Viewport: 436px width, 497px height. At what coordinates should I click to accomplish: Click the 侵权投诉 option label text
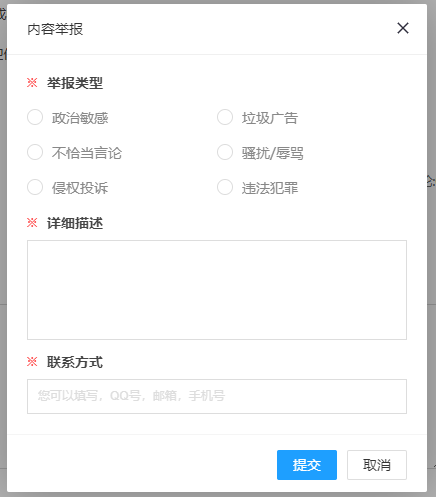pos(80,188)
